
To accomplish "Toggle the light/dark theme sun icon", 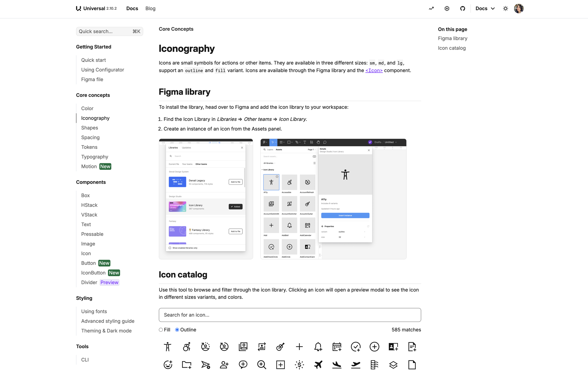I will 505,8.
